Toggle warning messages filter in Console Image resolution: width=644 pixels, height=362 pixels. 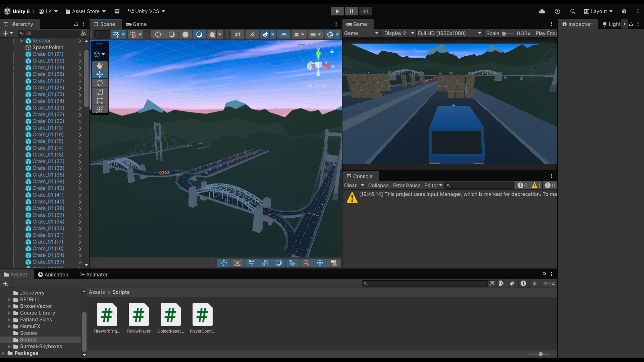click(x=536, y=185)
